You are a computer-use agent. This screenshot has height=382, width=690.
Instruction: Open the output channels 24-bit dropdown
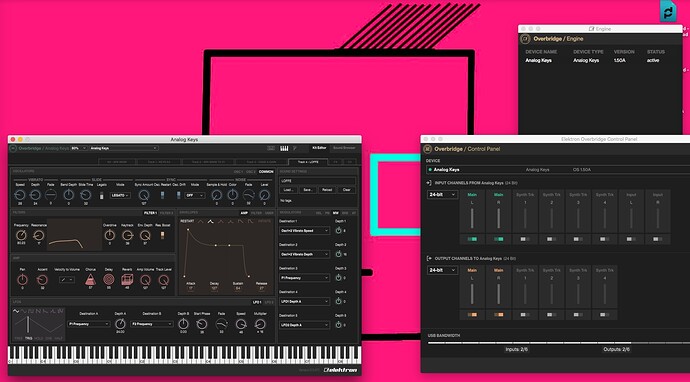pos(442,270)
